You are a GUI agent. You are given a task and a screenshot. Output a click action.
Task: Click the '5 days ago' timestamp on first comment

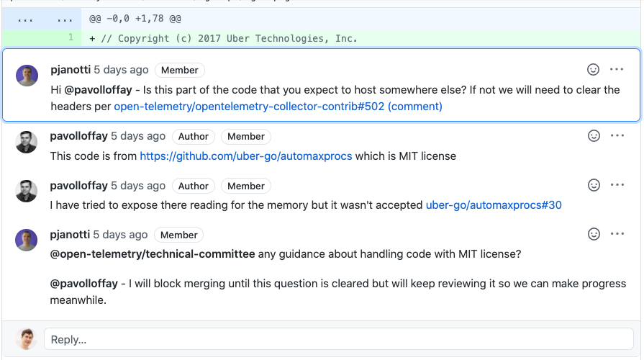(x=121, y=70)
